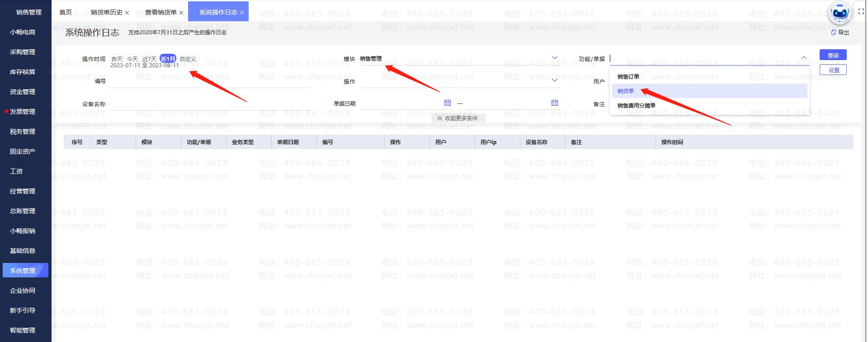868x342 pixels.
Task: Click the date range 2023-07-11 至 2023-08-11
Action: click(145, 66)
